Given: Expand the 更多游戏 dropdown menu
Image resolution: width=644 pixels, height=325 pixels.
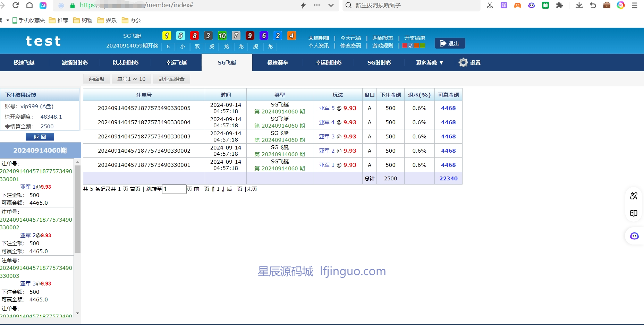Looking at the screenshot, I should pyautogui.click(x=430, y=62).
